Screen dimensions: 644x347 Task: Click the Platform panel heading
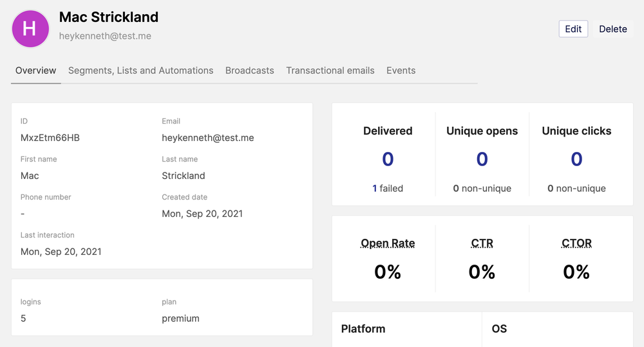point(363,329)
